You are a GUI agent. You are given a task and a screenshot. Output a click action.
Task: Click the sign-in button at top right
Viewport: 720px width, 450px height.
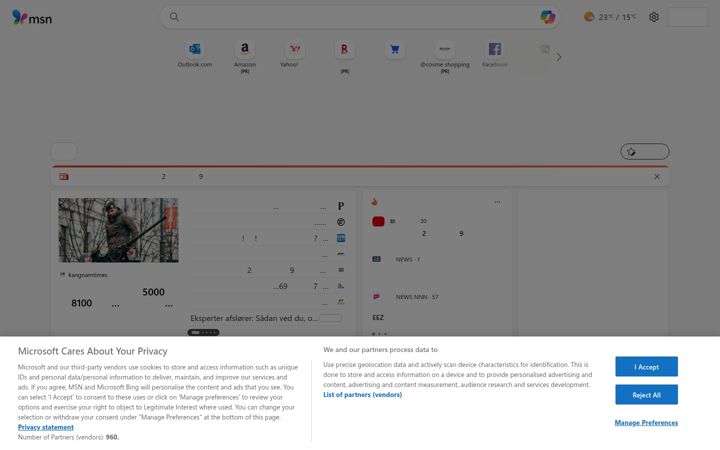[687, 17]
